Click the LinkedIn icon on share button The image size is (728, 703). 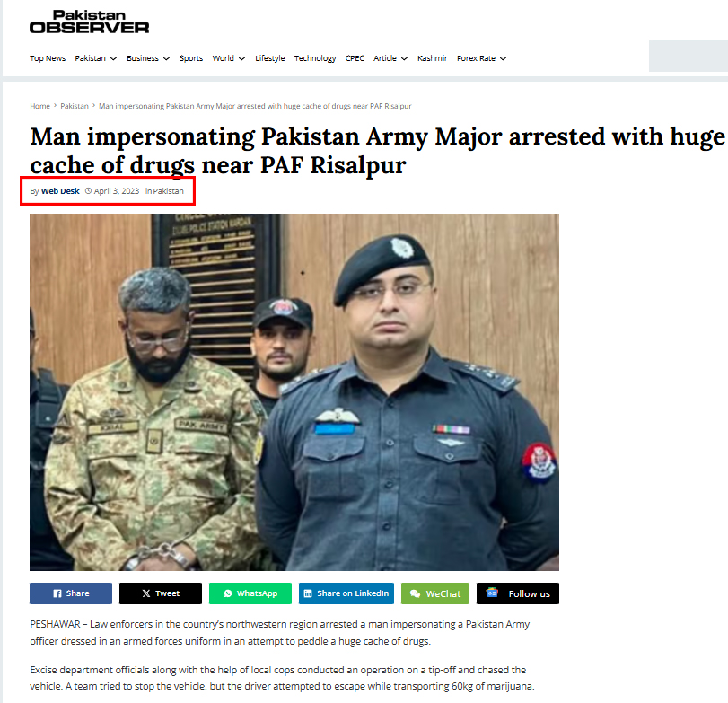click(x=308, y=593)
